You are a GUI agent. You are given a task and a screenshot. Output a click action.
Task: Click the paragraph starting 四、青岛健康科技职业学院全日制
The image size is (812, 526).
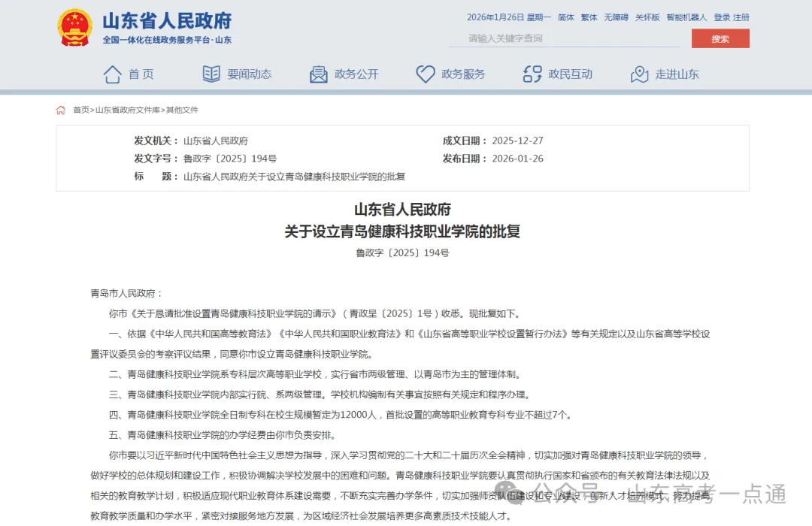tap(341, 415)
